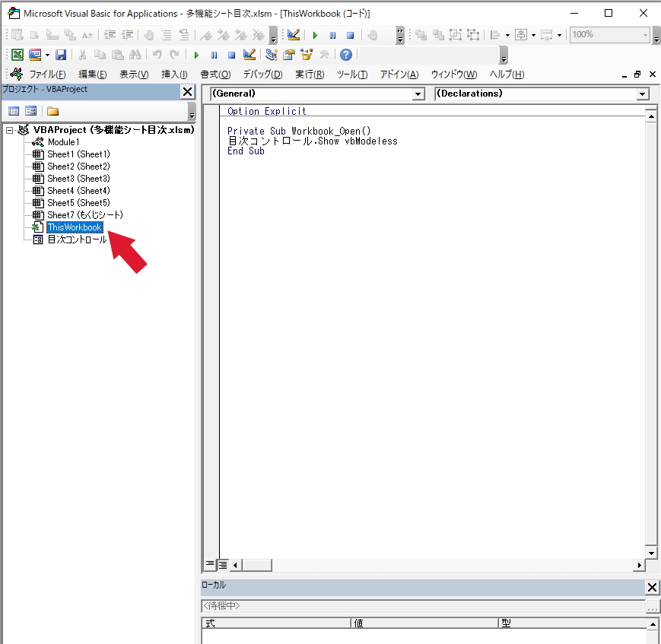661x644 pixels.
Task: Click the Paste clipboard icon
Action: tap(118, 55)
